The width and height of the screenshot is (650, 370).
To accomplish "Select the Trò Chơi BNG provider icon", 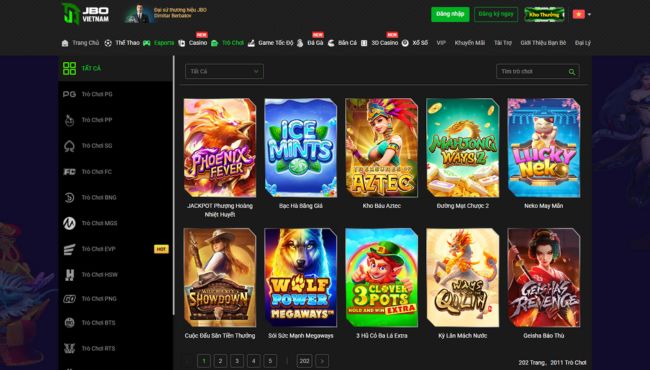I will [x=69, y=198].
